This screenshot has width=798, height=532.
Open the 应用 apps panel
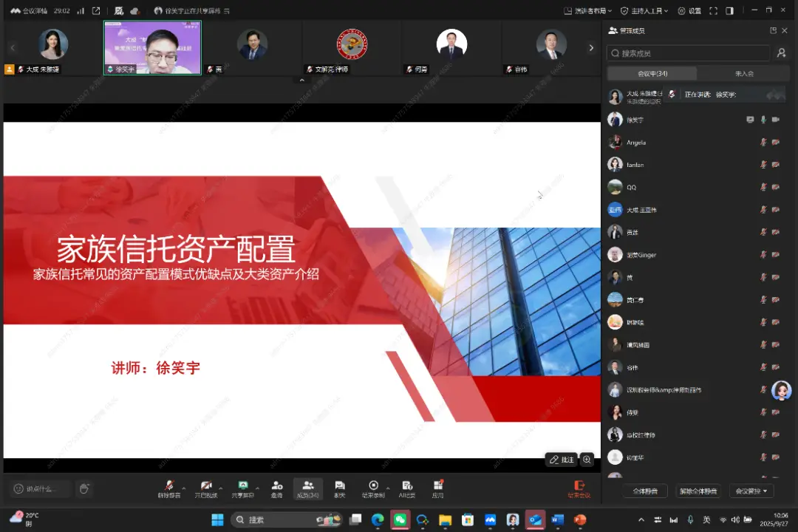[x=437, y=488]
